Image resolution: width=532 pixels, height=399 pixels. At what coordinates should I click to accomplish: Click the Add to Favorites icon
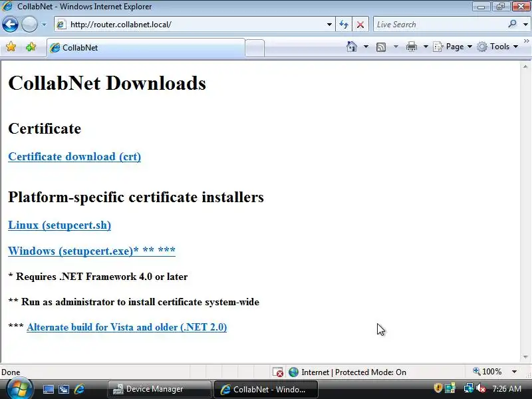(x=31, y=47)
